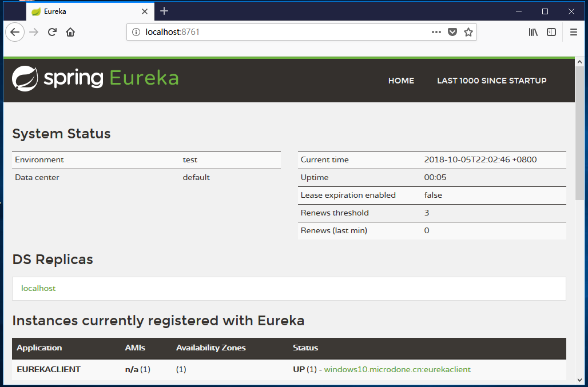Viewport: 588px width, 387px height.
Task: Open page actions three-dot menu
Action: pyautogui.click(x=436, y=32)
